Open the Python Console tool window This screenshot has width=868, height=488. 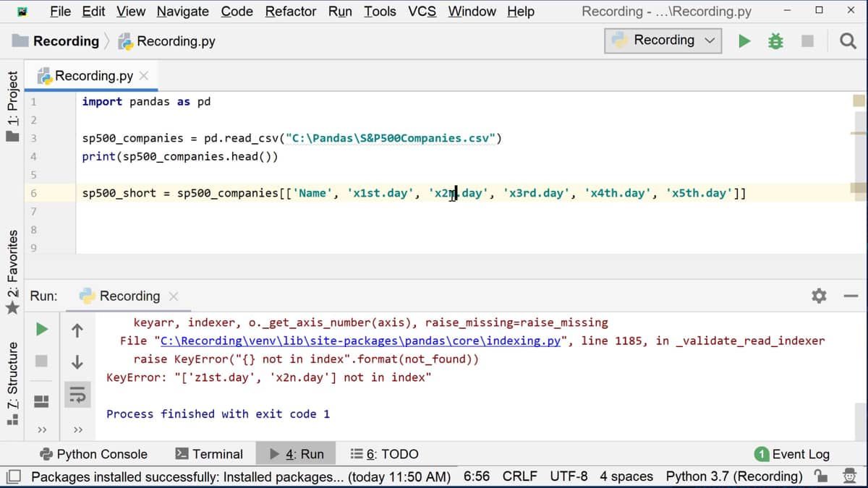coord(93,454)
